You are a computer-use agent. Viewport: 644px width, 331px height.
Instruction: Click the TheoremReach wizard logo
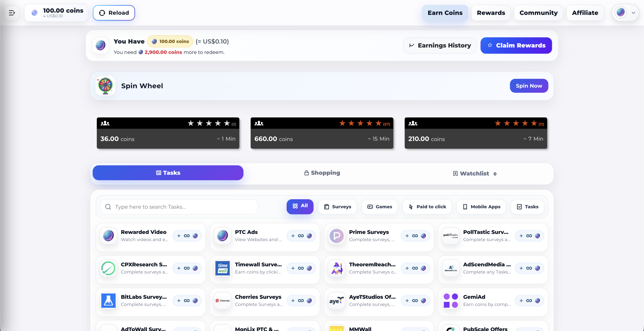(337, 268)
